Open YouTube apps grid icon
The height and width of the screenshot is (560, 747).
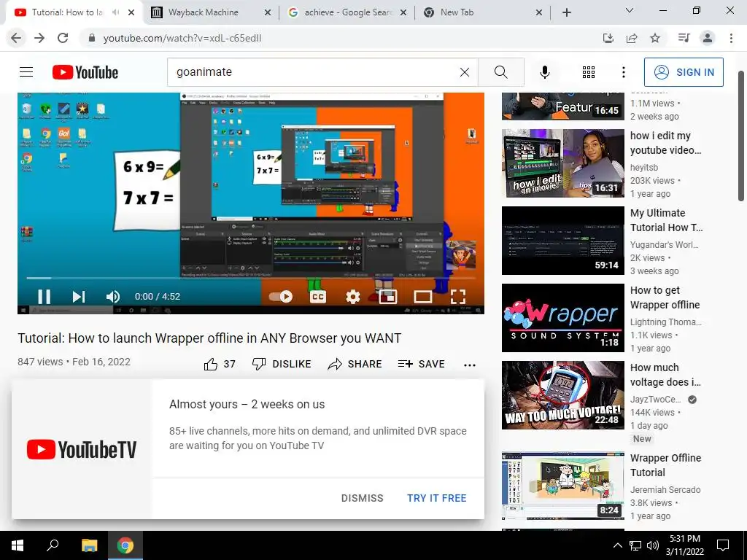click(x=589, y=72)
